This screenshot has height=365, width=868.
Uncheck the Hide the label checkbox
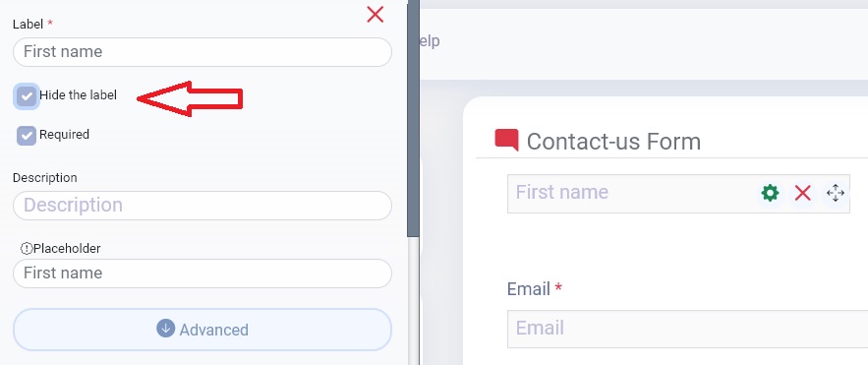pyautogui.click(x=27, y=96)
